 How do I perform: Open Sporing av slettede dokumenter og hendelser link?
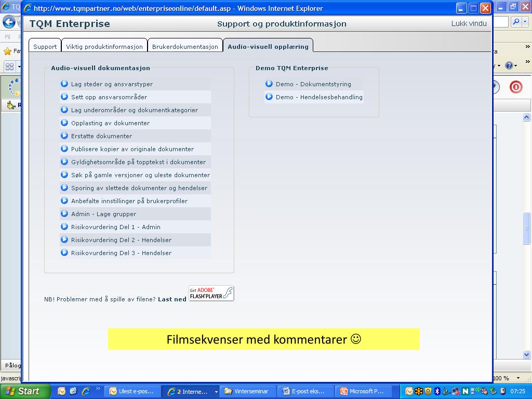click(x=139, y=188)
